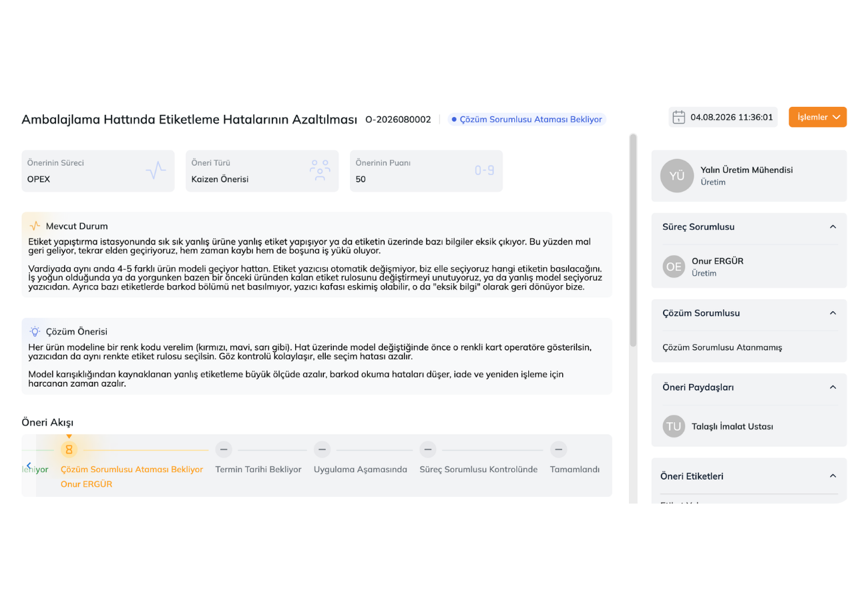Click the Çözüm Sorumlusu Atanmamış text
The width and height of the screenshot is (868, 601).
pyautogui.click(x=722, y=347)
